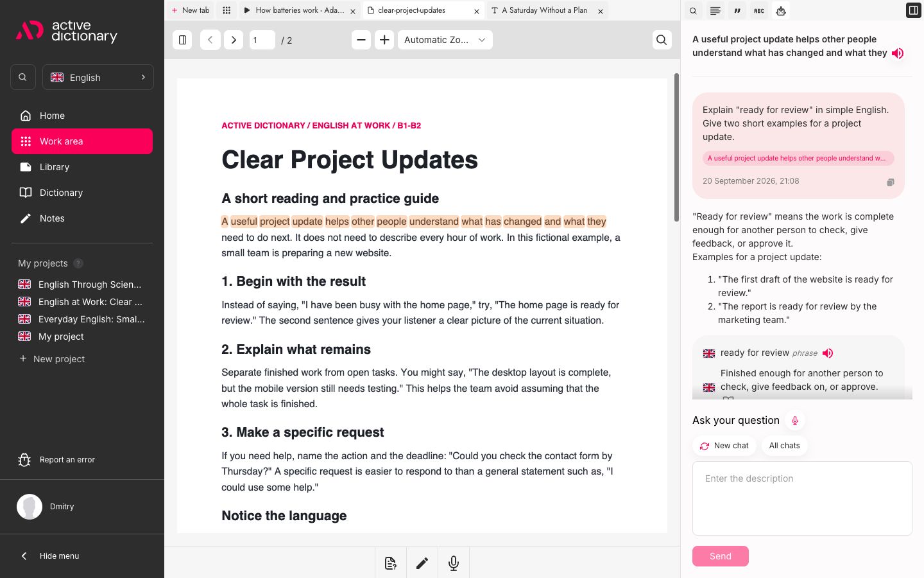Open All chats list
Viewport: 924px width, 578px height.
pyautogui.click(x=784, y=446)
